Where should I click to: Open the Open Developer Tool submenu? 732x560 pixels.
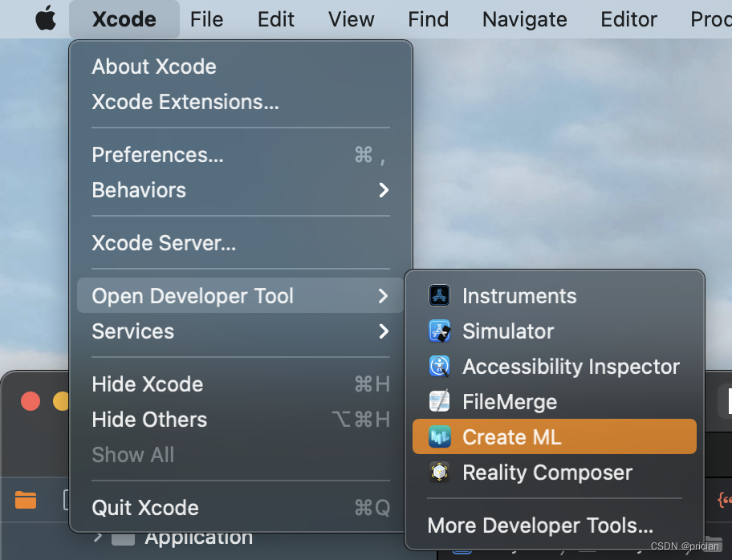point(241,295)
